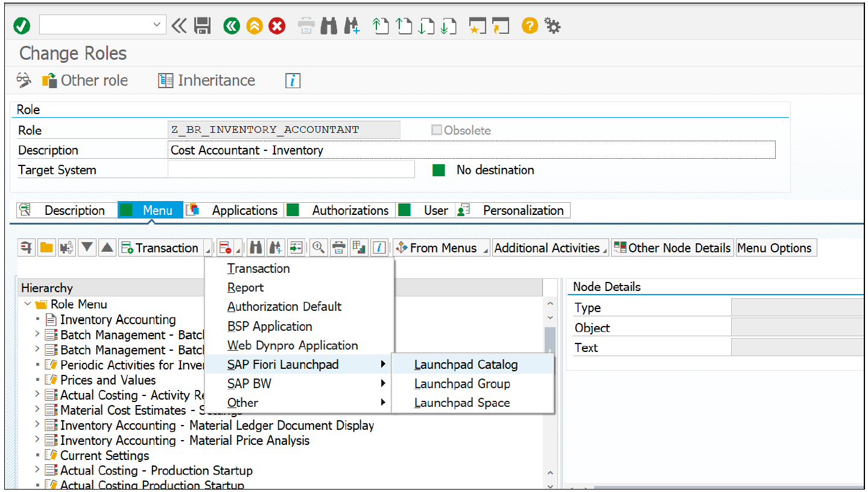Select the Find (binoculars) icon in the menu toolbar
Image resolution: width=868 pixels, height=492 pixels.
(255, 248)
